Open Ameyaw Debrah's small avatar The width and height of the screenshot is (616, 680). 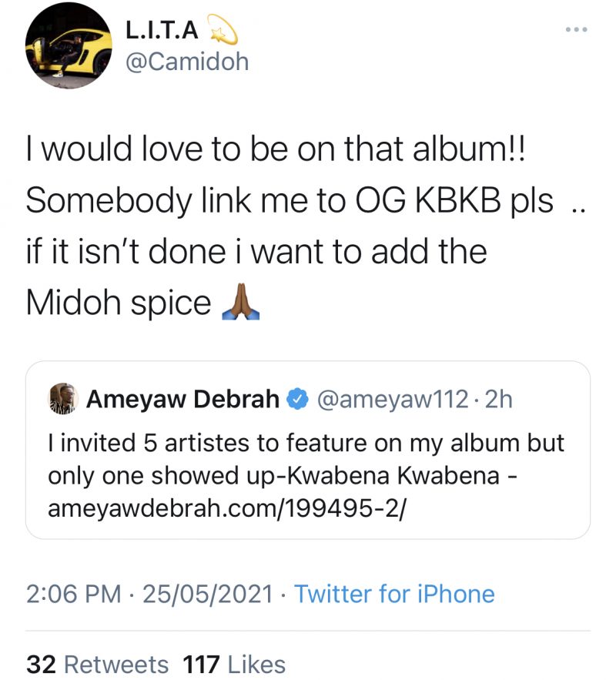[63, 399]
